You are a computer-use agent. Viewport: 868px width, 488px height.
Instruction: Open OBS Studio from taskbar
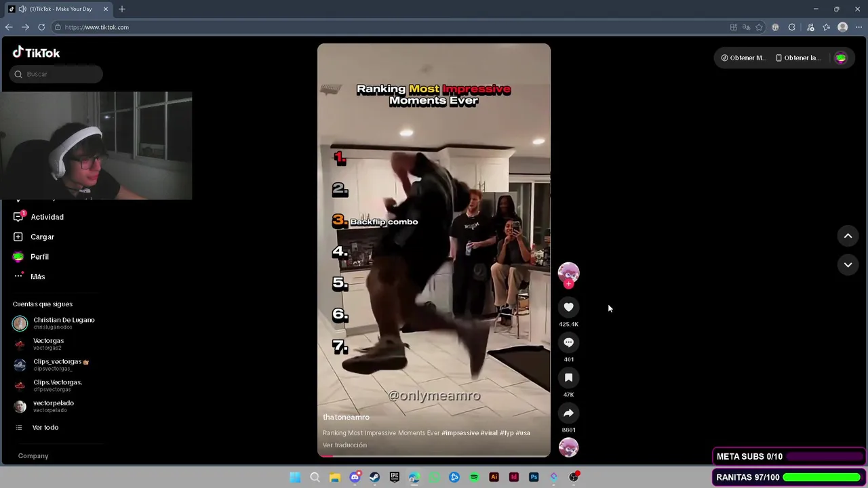point(574,477)
